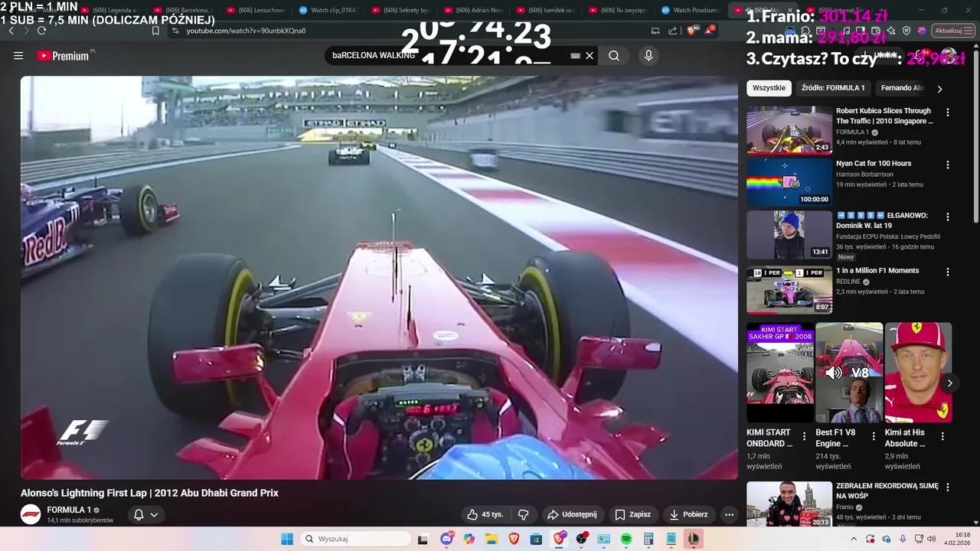Image resolution: width=980 pixels, height=551 pixels.
Task: Open Spotify from the taskbar
Action: [x=626, y=539]
